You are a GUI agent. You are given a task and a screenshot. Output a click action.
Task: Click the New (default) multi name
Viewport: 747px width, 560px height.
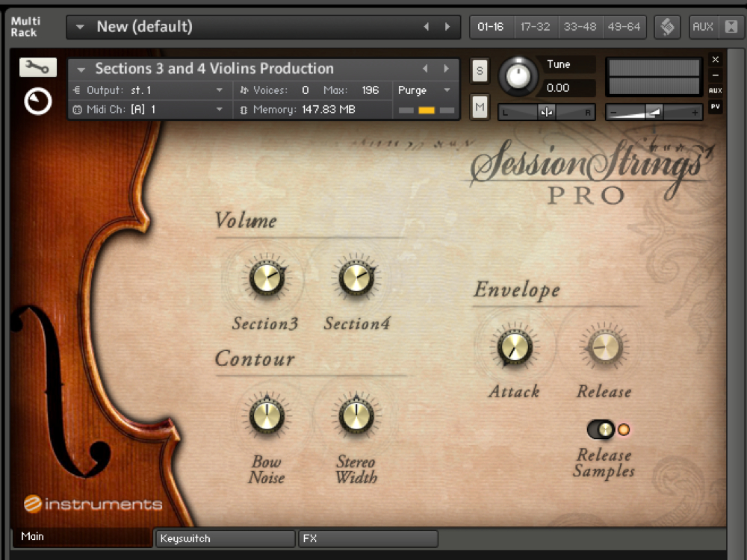[145, 27]
